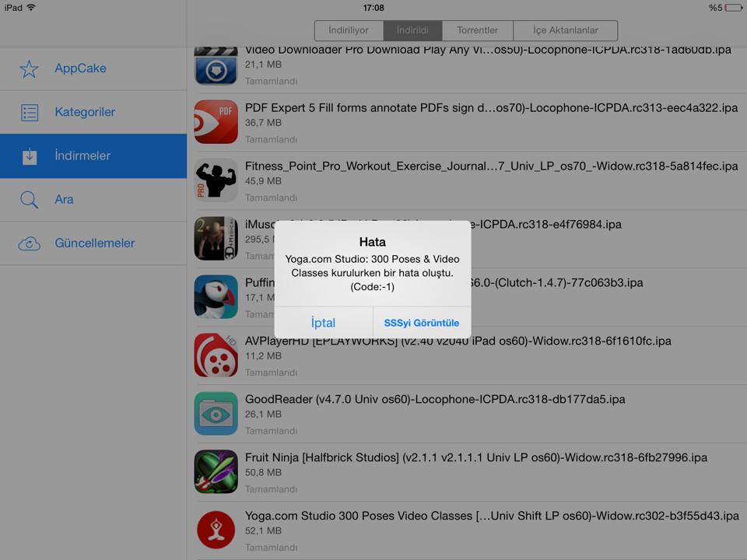Tap the 45,9 MB size label

coord(264,181)
